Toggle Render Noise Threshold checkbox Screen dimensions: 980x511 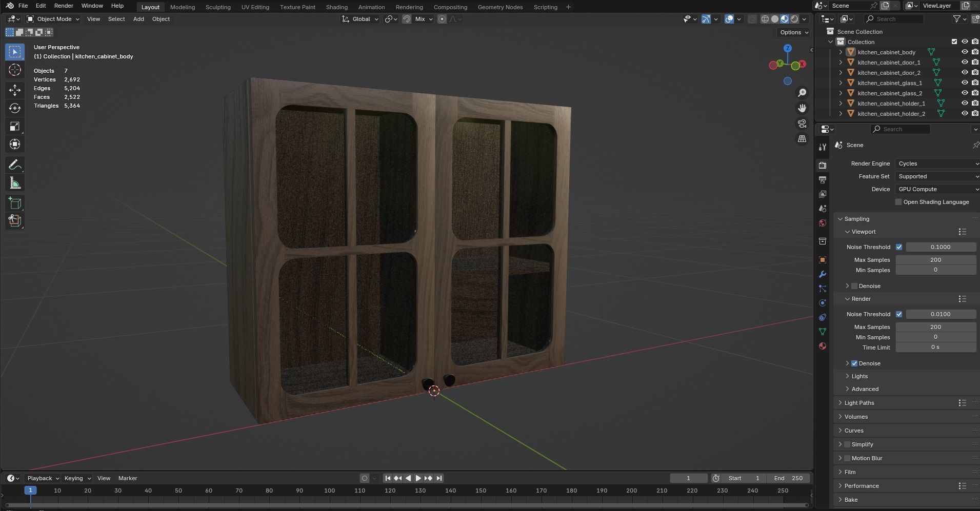pyautogui.click(x=899, y=314)
